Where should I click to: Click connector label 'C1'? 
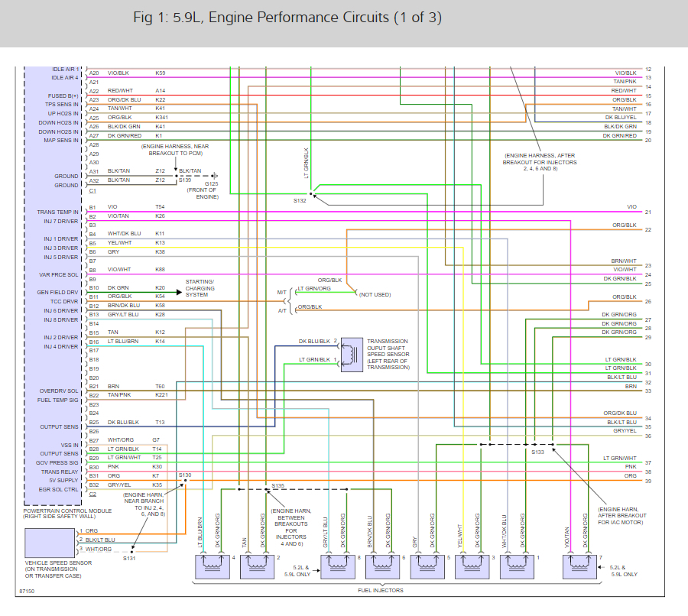click(92, 191)
